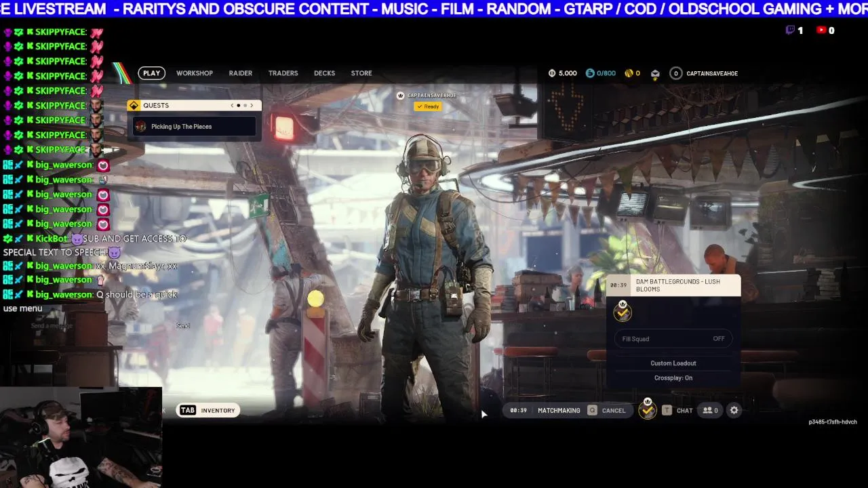
Task: Open the STORE tab
Action: point(361,73)
